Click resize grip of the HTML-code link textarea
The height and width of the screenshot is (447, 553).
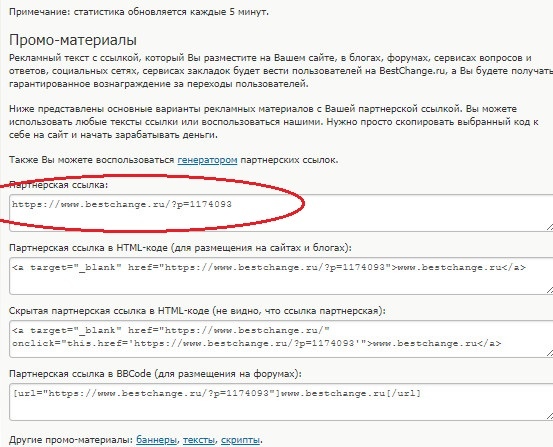tap(549, 290)
